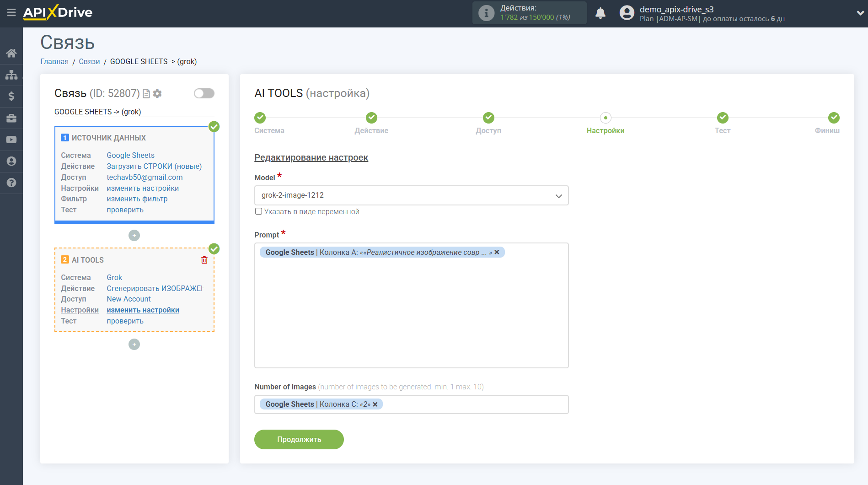Toggle the connection enable switch
The height and width of the screenshot is (485, 868).
[x=204, y=93]
